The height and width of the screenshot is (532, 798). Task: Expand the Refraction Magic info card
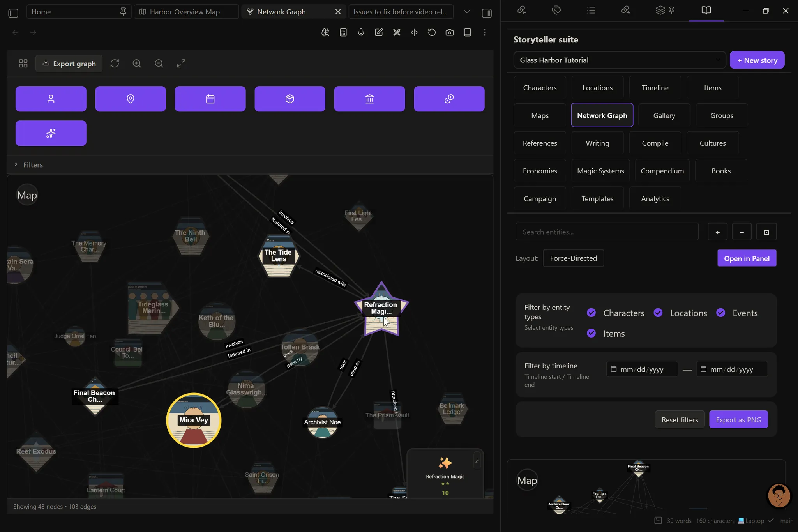477,461
